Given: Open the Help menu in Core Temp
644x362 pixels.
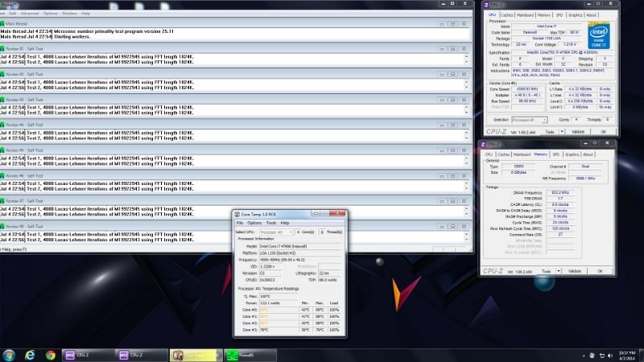Looking at the screenshot, I should [285, 223].
